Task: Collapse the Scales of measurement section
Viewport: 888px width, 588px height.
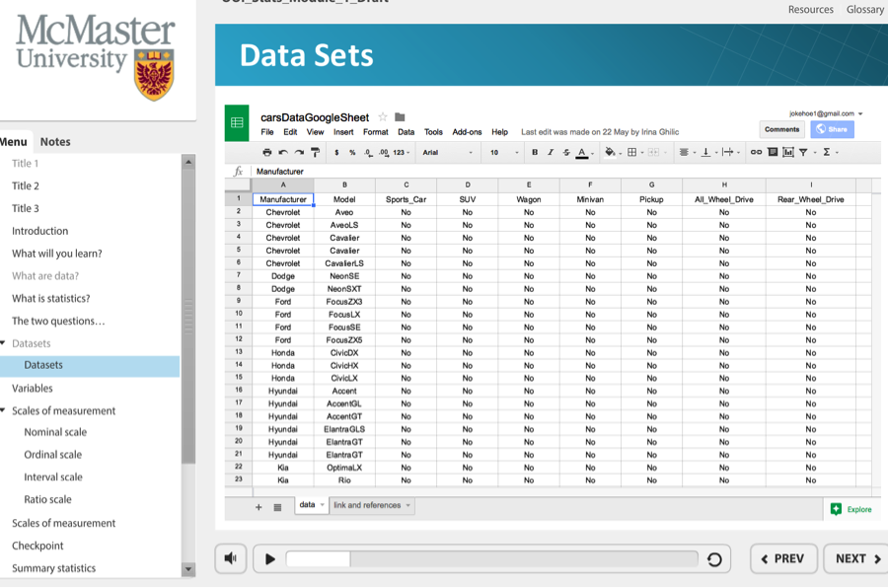Action: click(x=4, y=410)
